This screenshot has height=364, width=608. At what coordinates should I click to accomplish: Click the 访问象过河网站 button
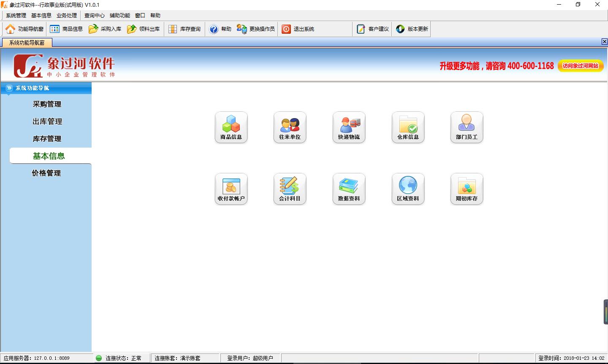pyautogui.click(x=581, y=66)
